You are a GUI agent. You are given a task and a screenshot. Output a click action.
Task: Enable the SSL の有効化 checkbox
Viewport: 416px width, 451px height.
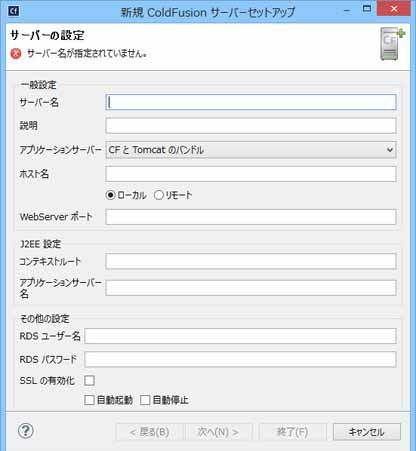pyautogui.click(x=89, y=380)
